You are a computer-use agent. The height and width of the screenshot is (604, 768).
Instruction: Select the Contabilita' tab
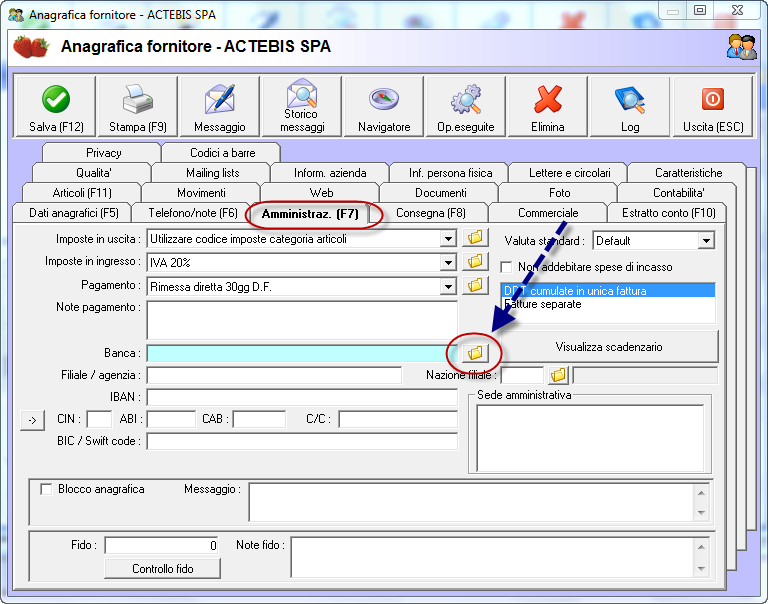pos(679,193)
